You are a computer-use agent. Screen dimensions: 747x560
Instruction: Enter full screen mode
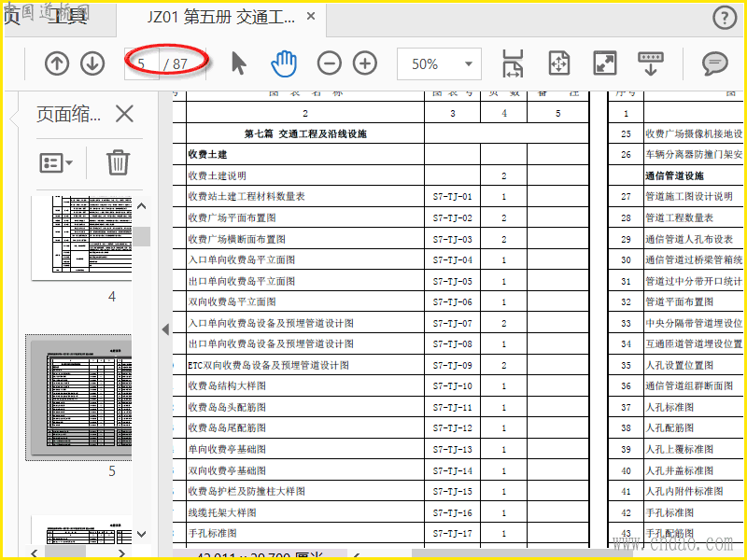[x=605, y=63]
